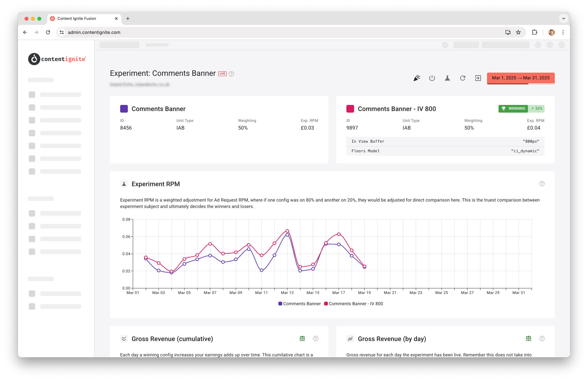Click the Gross Revenue (cumulative) heading
Image resolution: width=588 pixels, height=381 pixels.
click(172, 339)
